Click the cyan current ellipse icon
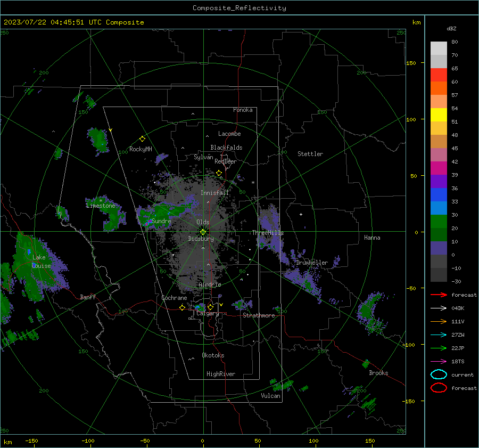Image resolution: width=479 pixels, height=448 pixels. click(439, 374)
